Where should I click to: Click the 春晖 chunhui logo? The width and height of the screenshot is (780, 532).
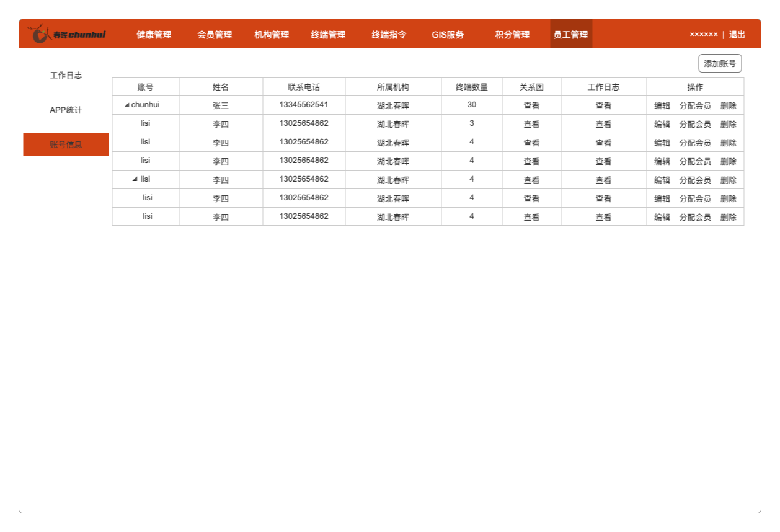click(x=67, y=34)
